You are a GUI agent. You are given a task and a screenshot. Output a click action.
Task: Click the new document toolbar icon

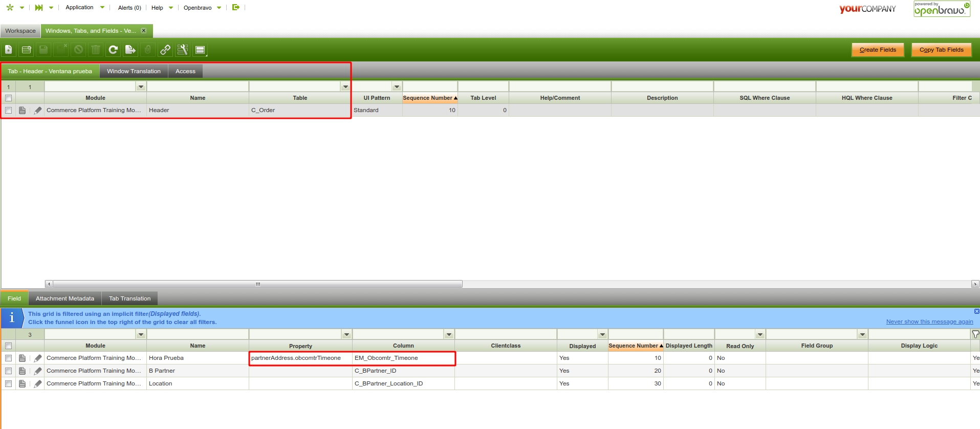point(9,50)
